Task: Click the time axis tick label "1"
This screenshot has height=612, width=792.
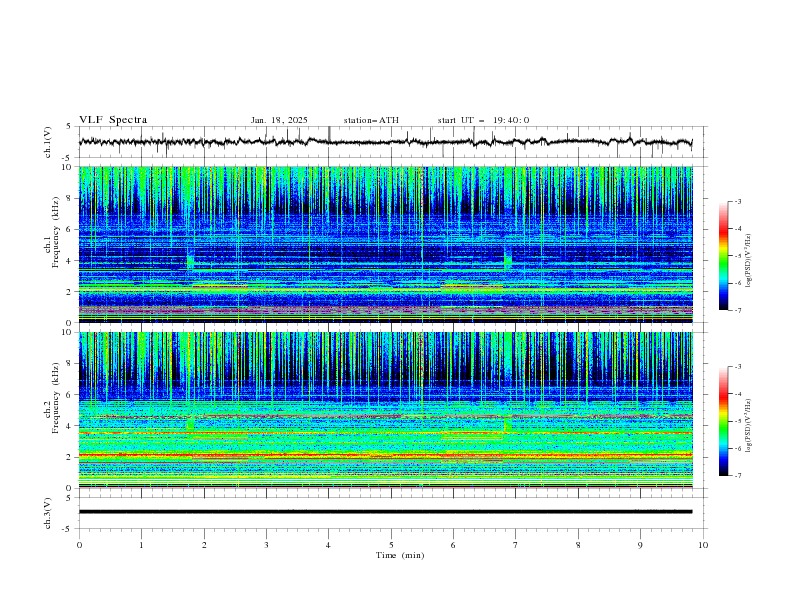Action: click(x=141, y=545)
